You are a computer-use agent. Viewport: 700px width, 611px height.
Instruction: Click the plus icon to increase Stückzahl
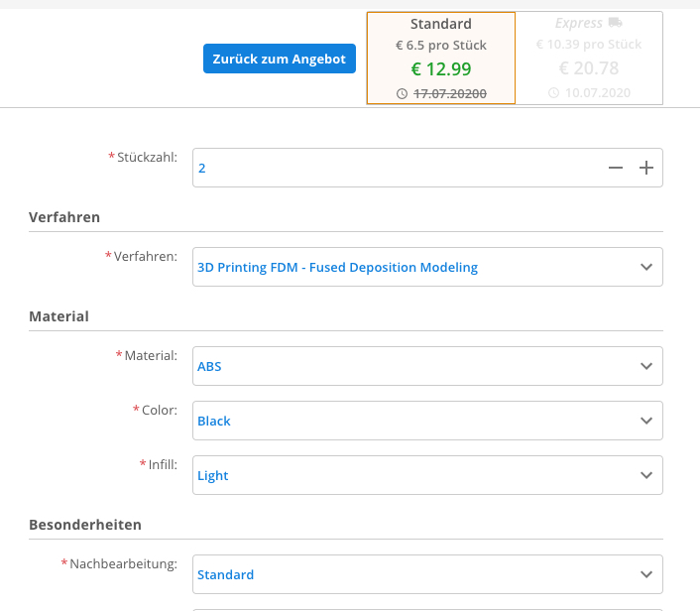[646, 169]
